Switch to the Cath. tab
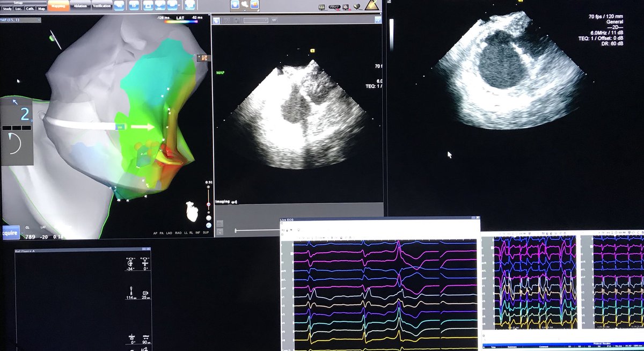Viewport: 644px width, 351px height. (x=30, y=8)
